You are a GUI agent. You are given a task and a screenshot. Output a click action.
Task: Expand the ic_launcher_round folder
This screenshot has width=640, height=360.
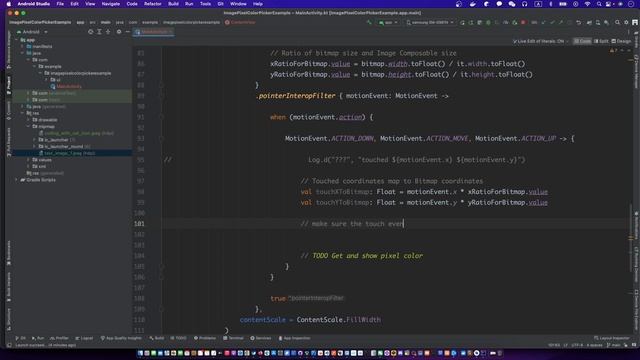pyautogui.click(x=35, y=147)
